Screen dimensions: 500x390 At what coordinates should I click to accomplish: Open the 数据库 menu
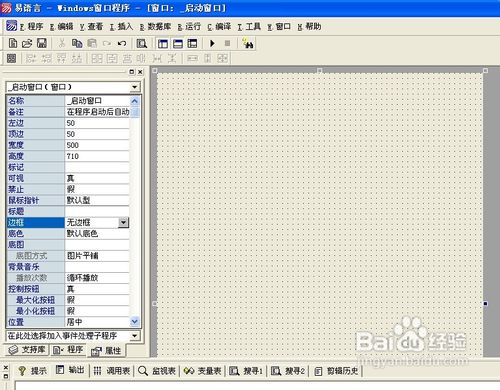point(155,26)
